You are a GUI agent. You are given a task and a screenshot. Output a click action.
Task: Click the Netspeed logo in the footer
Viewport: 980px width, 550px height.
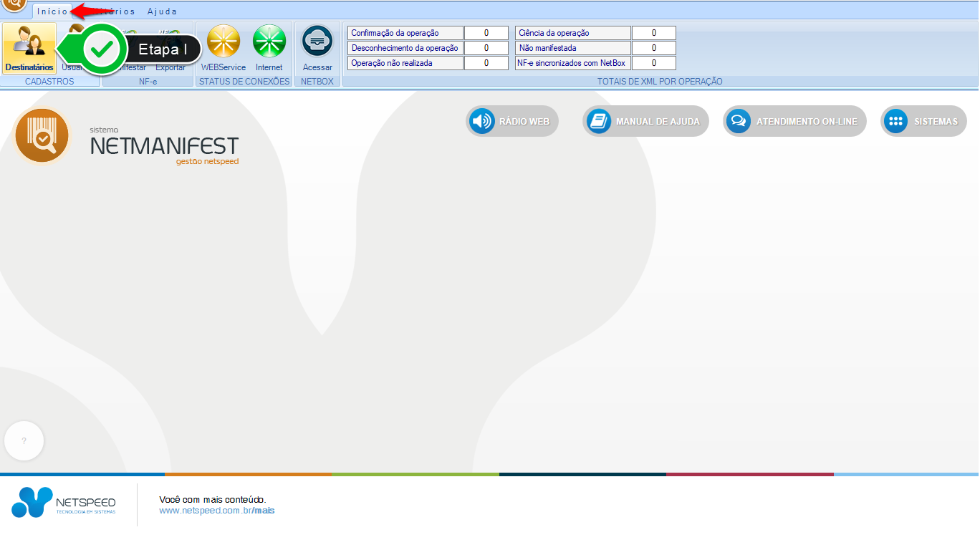[63, 502]
